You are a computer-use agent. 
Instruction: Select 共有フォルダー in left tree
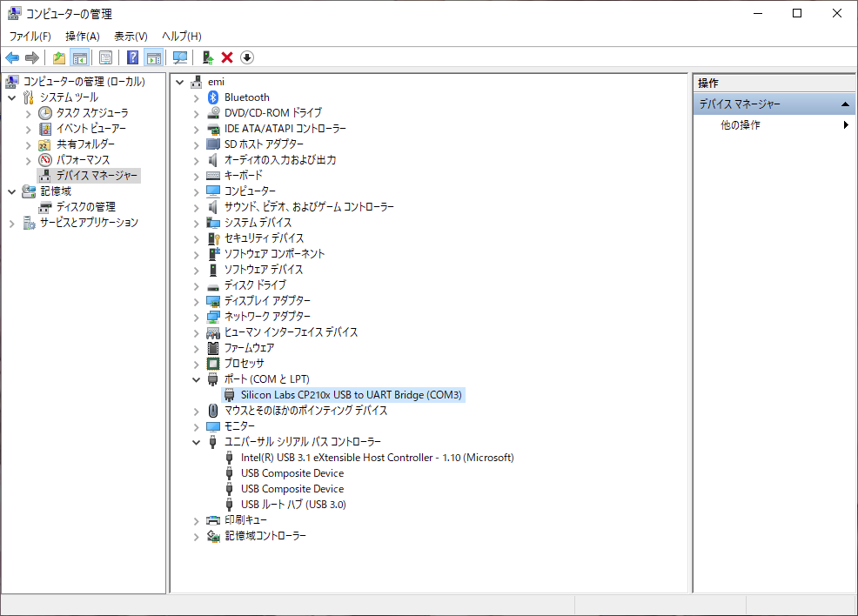pos(85,144)
